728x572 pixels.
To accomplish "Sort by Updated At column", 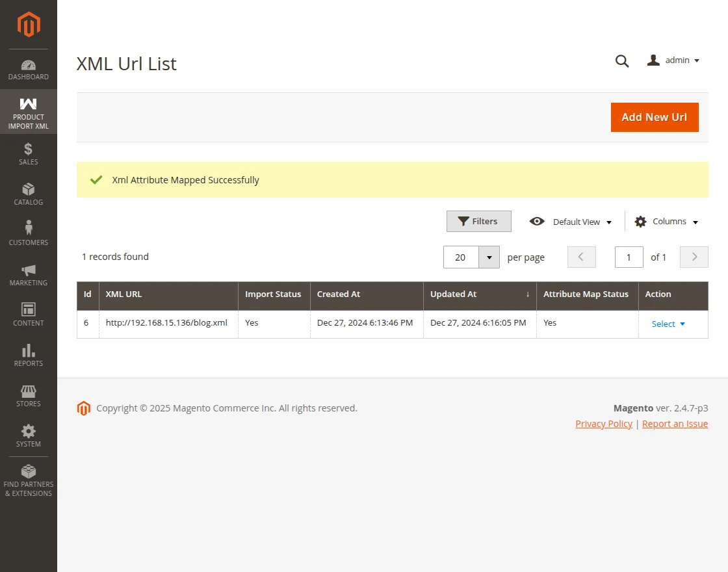I will [480, 294].
